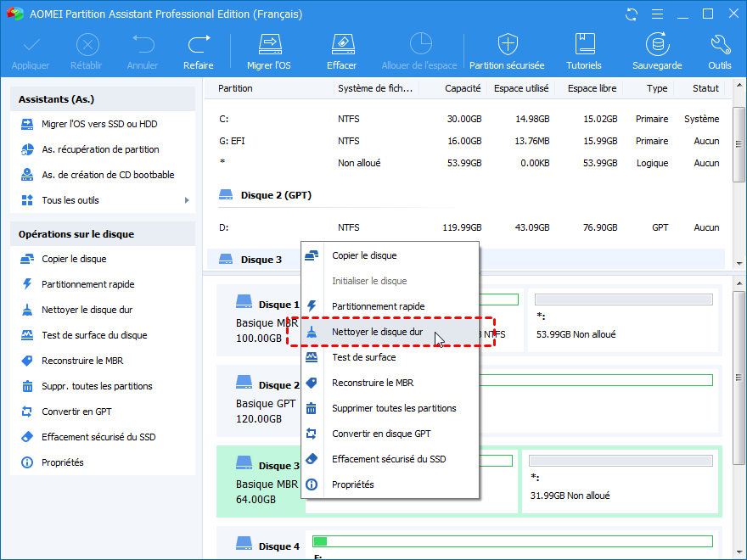Select Test de surface du disque
The width and height of the screenshot is (747, 560).
(x=94, y=335)
